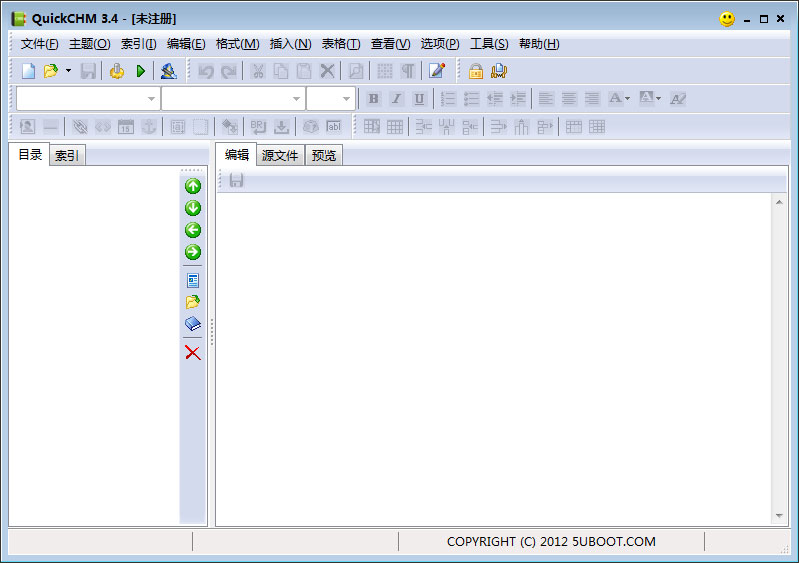Add new book topic icon
This screenshot has height=563, width=799.
click(x=193, y=324)
